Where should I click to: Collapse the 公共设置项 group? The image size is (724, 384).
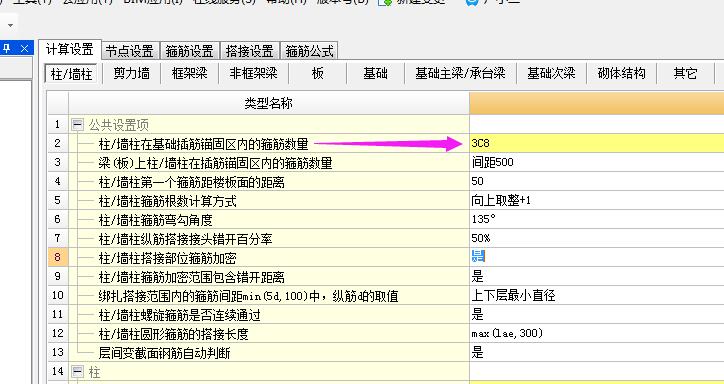tap(77, 125)
